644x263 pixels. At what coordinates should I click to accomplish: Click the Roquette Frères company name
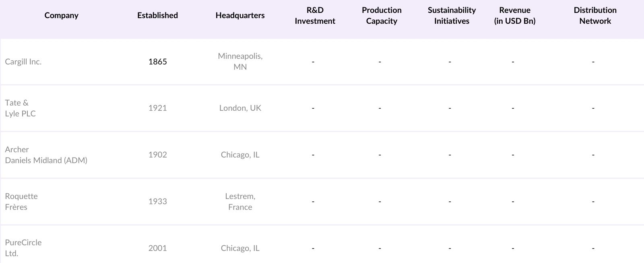click(21, 201)
